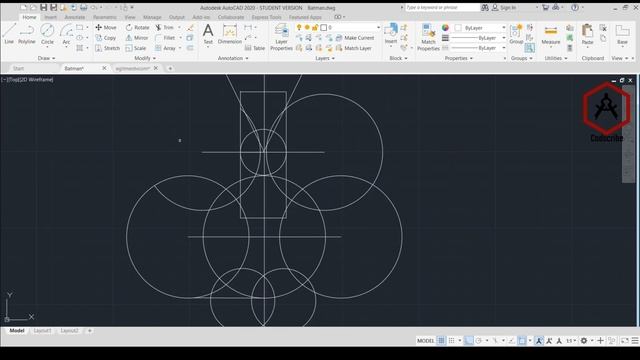Expand the Annotation panel
The height and width of the screenshot is (360, 640).
(233, 58)
